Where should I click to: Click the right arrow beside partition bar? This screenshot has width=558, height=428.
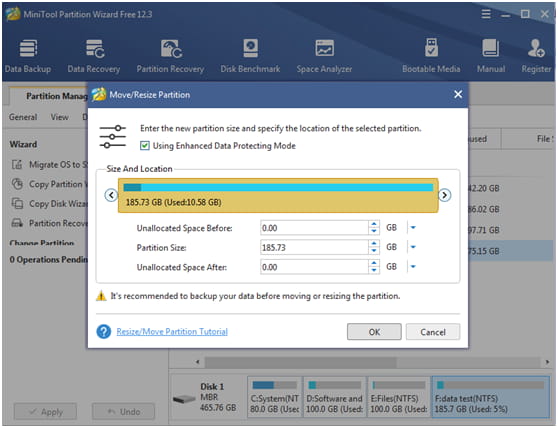click(x=444, y=195)
